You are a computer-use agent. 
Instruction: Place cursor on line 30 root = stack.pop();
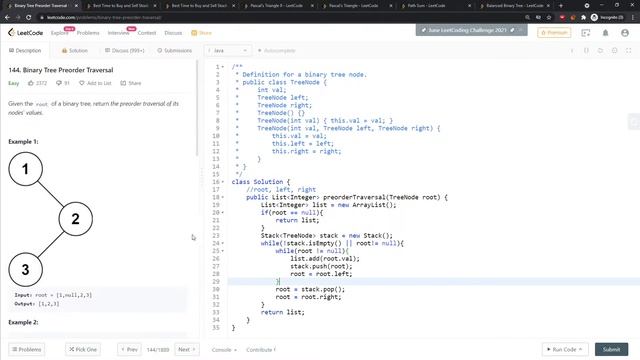click(x=310, y=289)
